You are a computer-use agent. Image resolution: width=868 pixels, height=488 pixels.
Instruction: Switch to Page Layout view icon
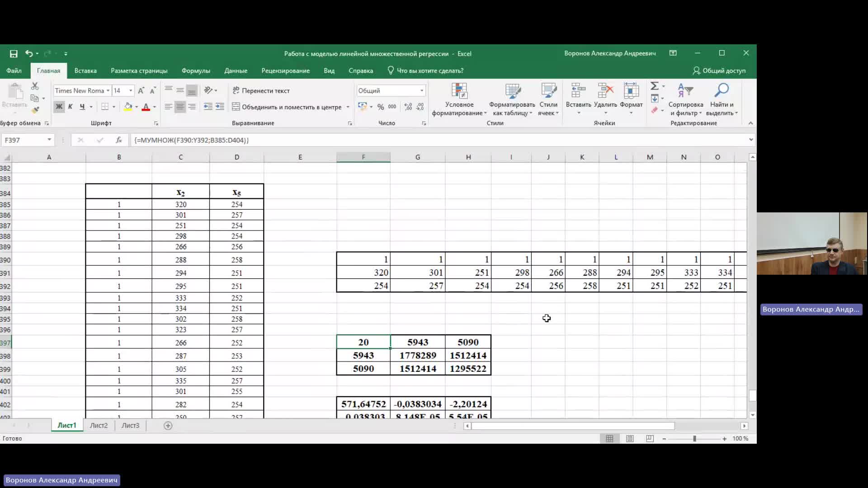pyautogui.click(x=630, y=438)
